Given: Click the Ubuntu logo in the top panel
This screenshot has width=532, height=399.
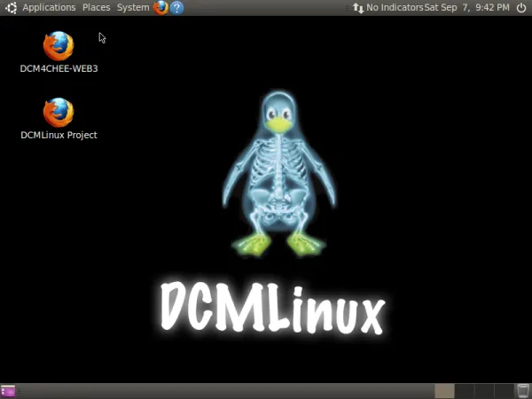Looking at the screenshot, I should 11,7.
